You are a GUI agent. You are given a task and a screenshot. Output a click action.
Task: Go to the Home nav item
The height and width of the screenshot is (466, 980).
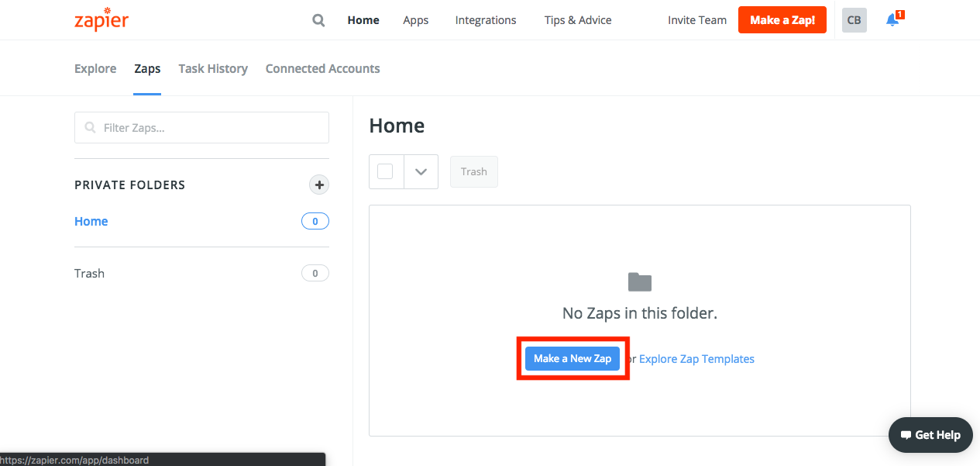tap(363, 20)
